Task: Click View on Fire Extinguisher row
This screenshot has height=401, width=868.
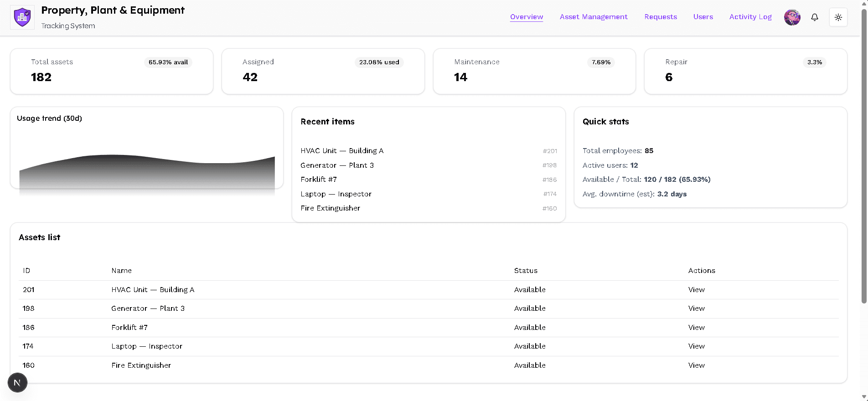Action: [696, 365]
